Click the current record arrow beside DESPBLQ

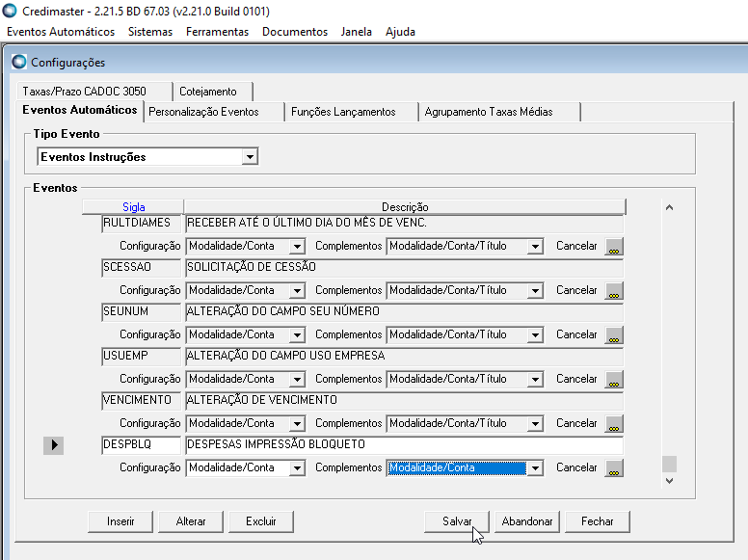[53, 445]
